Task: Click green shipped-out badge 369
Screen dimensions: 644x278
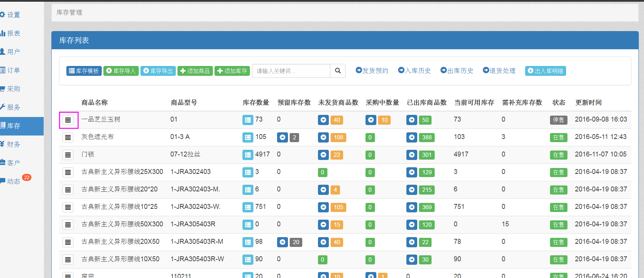Action: point(427,207)
